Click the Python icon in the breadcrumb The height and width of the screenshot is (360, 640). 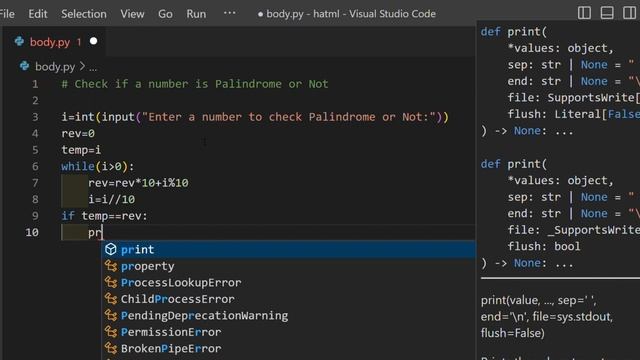[24, 66]
